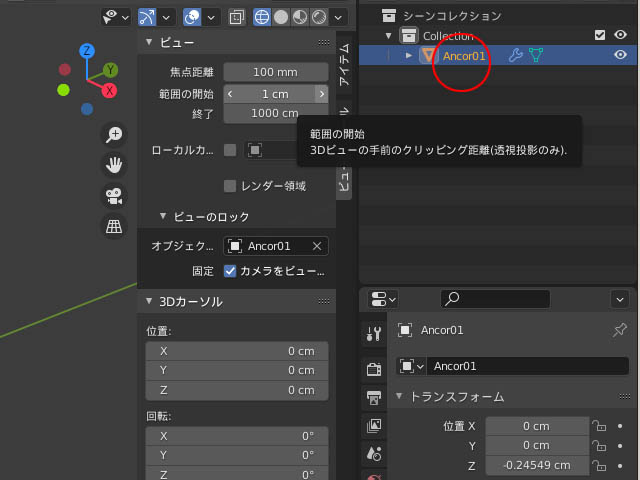
Task: Click the properties search field
Action: pyautogui.click(x=495, y=299)
